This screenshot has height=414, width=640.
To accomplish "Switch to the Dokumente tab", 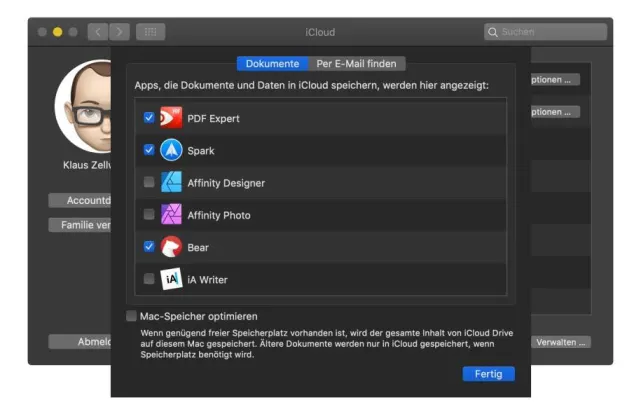I will 272,64.
